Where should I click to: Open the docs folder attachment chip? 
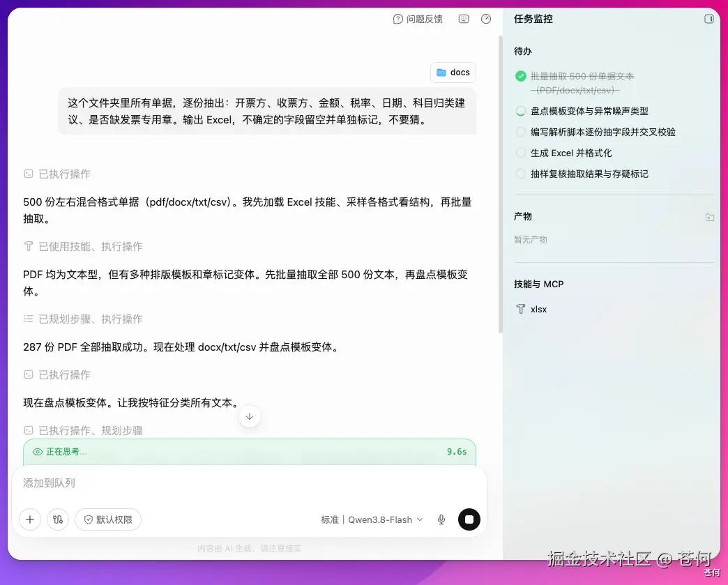(453, 73)
